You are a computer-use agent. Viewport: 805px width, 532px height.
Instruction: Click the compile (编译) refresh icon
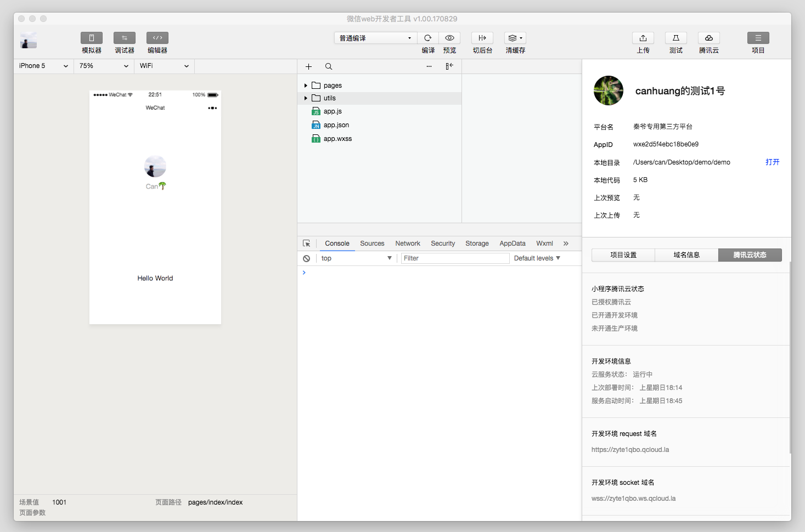pyautogui.click(x=428, y=38)
